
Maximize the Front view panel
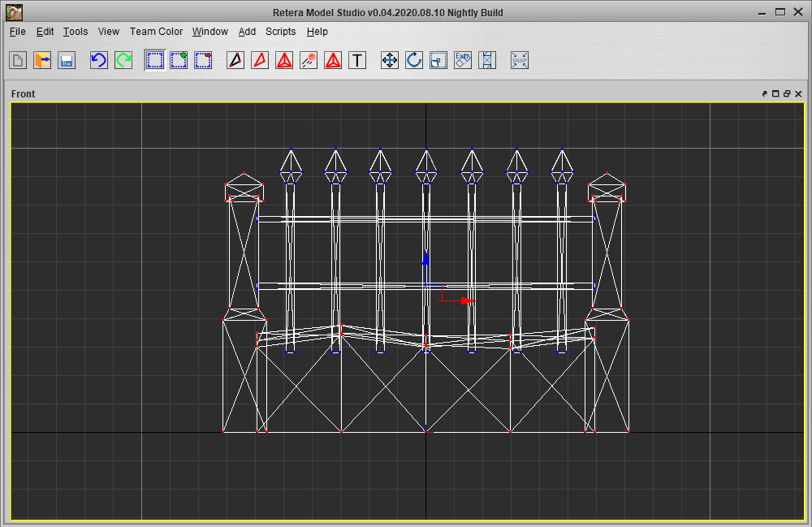coord(775,94)
